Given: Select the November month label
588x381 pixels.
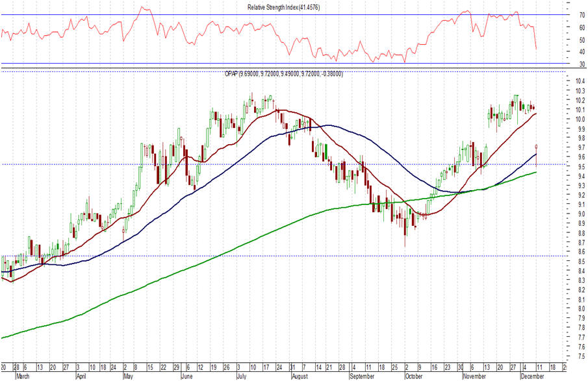Looking at the screenshot, I should pyautogui.click(x=475, y=376).
